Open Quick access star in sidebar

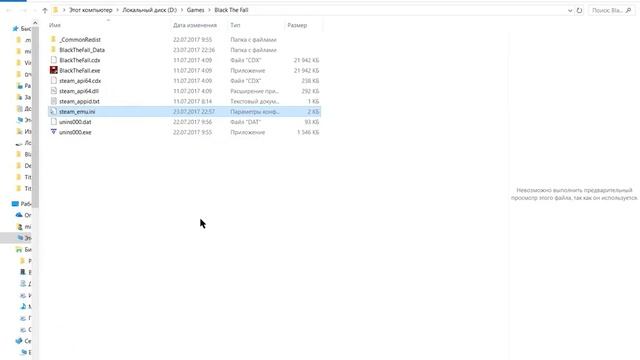pos(16,29)
